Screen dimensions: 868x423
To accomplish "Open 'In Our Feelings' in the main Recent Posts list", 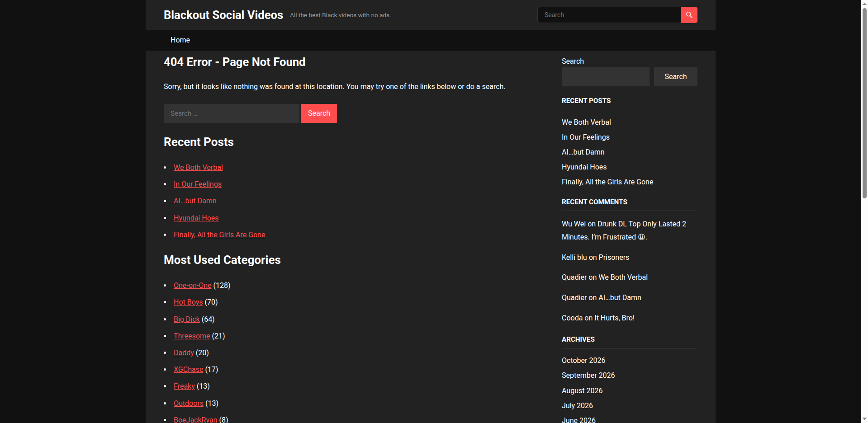I will pos(198,184).
